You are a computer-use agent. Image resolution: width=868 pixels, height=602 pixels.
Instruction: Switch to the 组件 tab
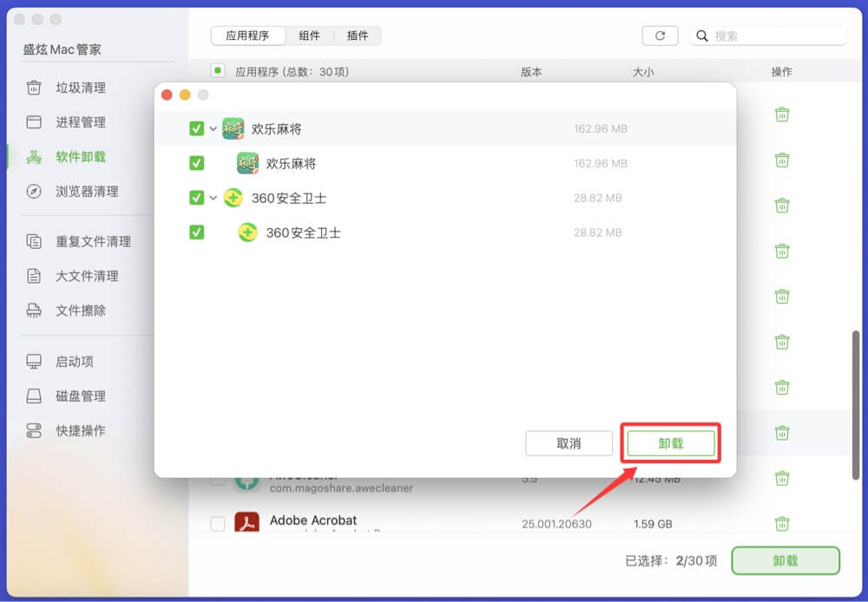click(x=310, y=36)
